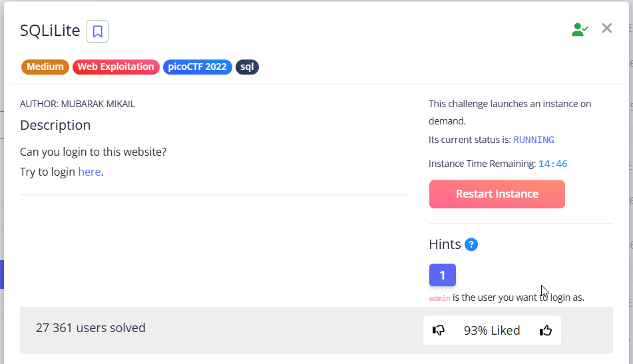Click the sql tag
This screenshot has height=364, width=633.
[x=247, y=67]
